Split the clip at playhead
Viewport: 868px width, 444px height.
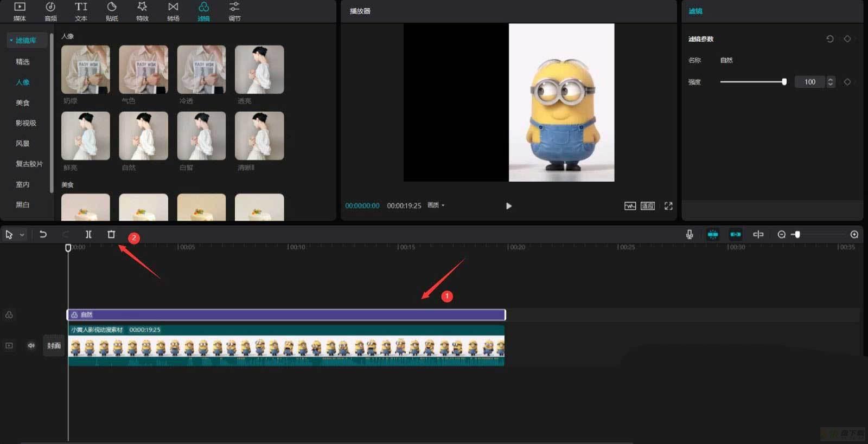pyautogui.click(x=88, y=234)
